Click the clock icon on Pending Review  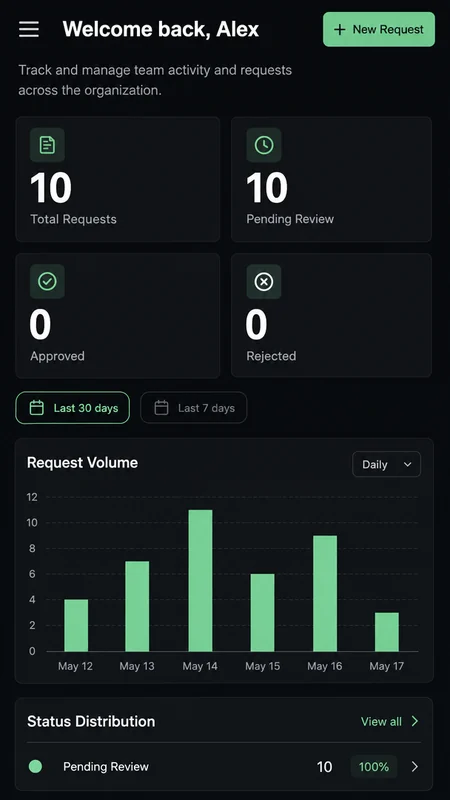[264, 145]
